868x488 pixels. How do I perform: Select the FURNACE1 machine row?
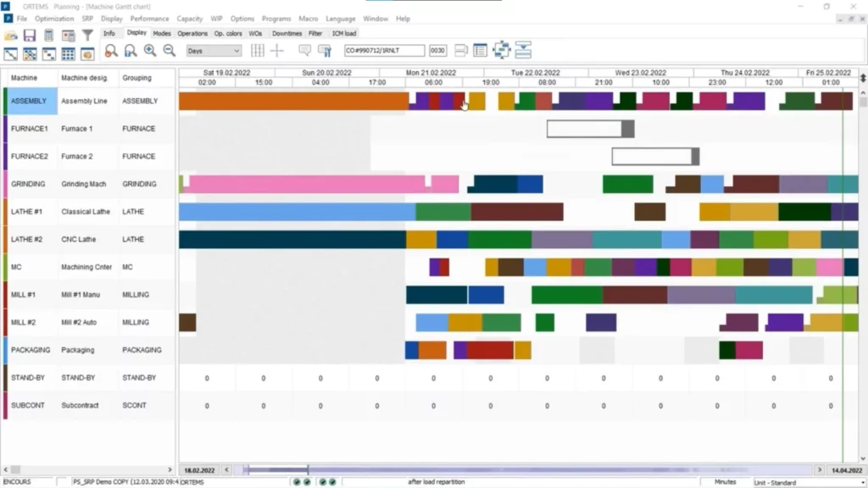30,129
